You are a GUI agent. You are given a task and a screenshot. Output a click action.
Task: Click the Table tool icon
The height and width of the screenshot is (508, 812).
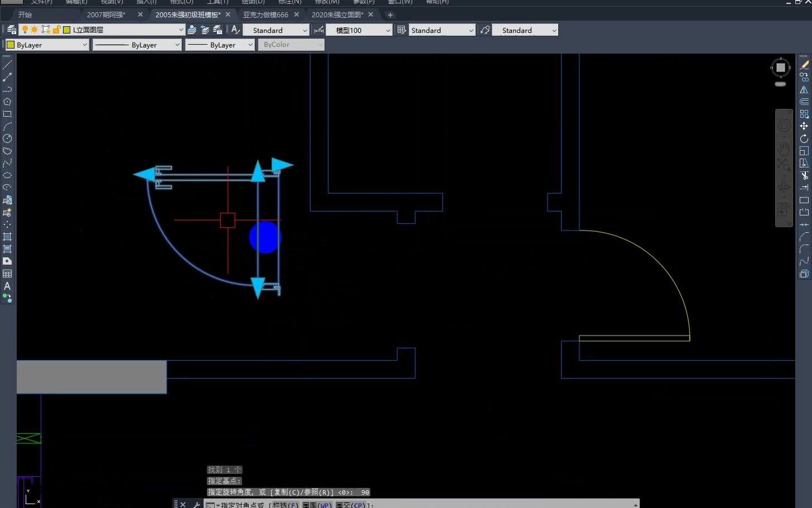tap(7, 274)
